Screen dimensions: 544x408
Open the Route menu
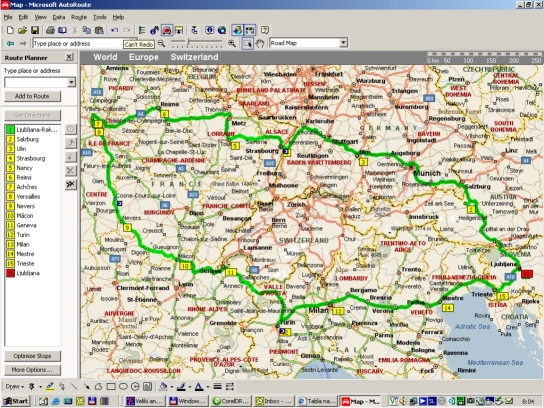tap(79, 17)
